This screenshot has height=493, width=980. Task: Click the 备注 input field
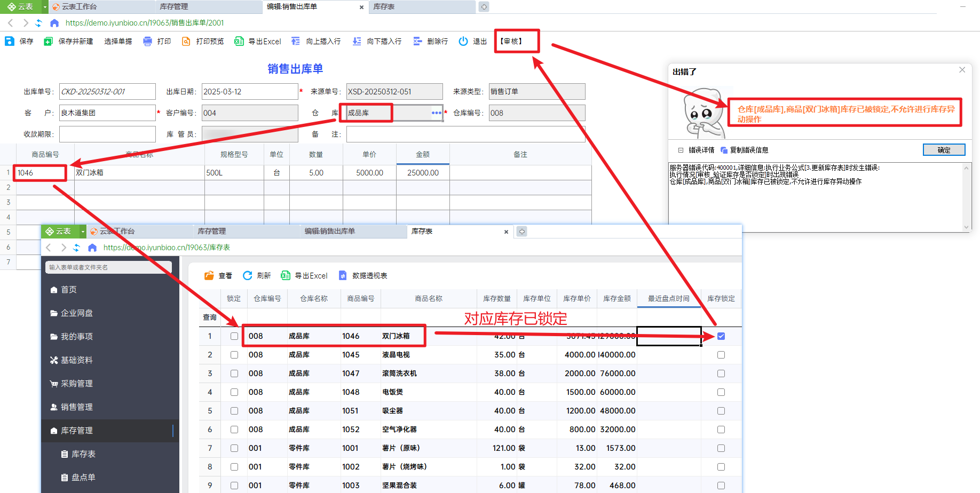pyautogui.click(x=465, y=134)
